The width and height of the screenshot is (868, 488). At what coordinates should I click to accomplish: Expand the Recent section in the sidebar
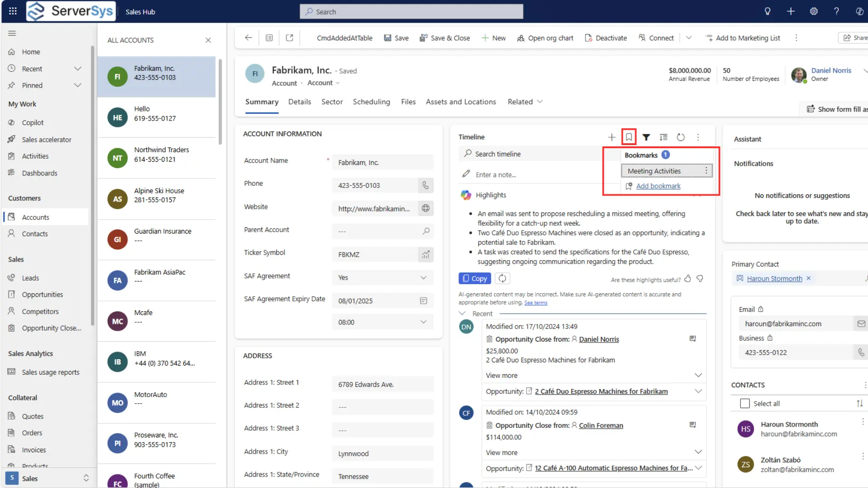(78, 68)
